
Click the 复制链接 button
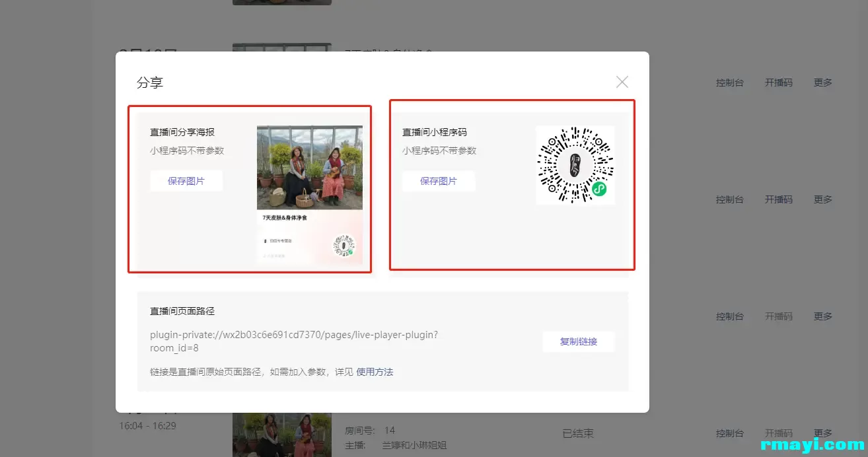(x=579, y=341)
